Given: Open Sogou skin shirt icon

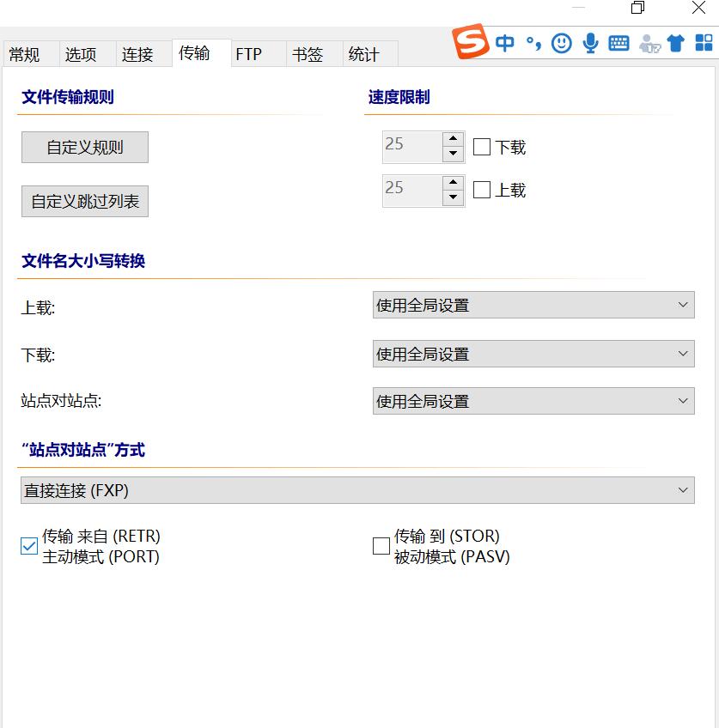Looking at the screenshot, I should [x=676, y=43].
